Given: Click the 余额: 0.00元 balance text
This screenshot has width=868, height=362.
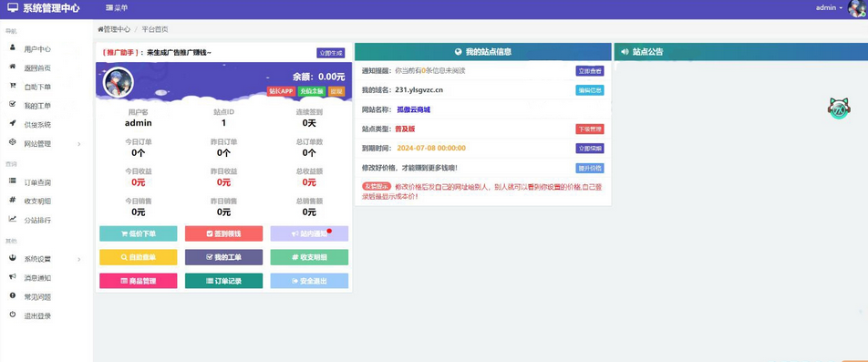Looking at the screenshot, I should (x=319, y=77).
